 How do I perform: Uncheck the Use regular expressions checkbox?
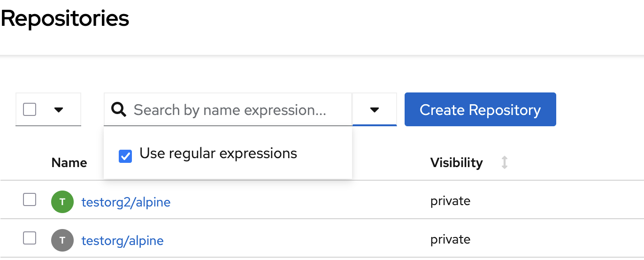(x=125, y=156)
